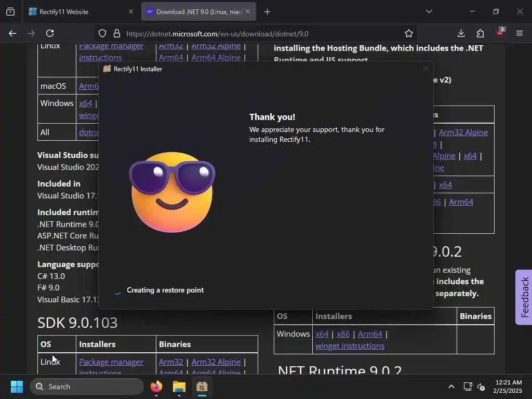
Task: Open the Windows Start menu
Action: [17, 387]
